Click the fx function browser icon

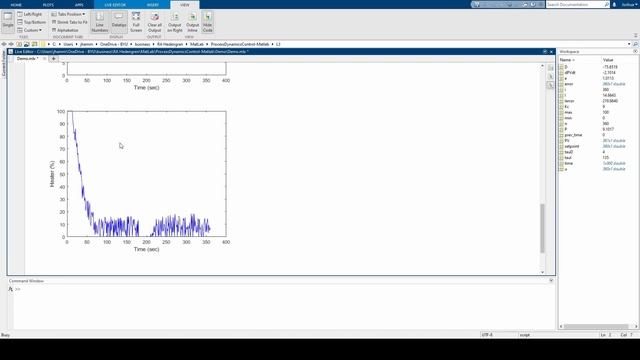11,289
